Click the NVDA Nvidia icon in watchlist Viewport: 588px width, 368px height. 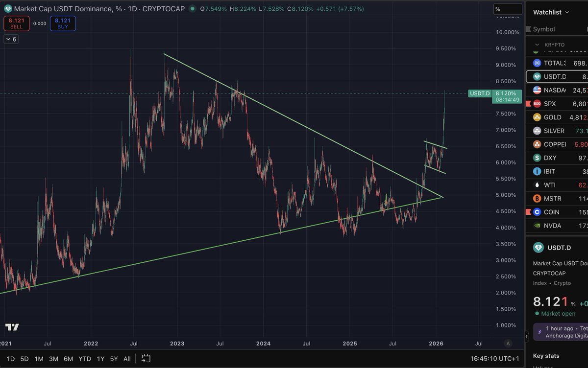(537, 226)
